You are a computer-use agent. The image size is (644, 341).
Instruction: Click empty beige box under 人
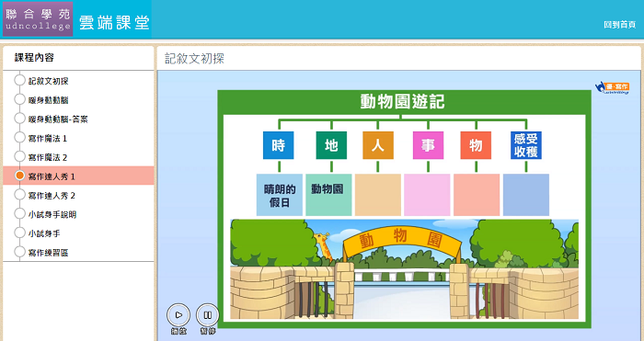(x=378, y=195)
